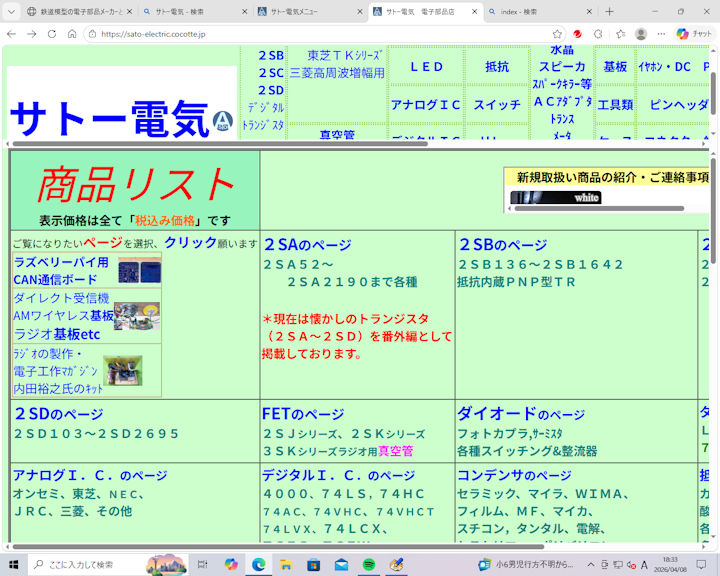Click the red extension icon in toolbar
The image size is (720, 576).
pyautogui.click(x=578, y=34)
